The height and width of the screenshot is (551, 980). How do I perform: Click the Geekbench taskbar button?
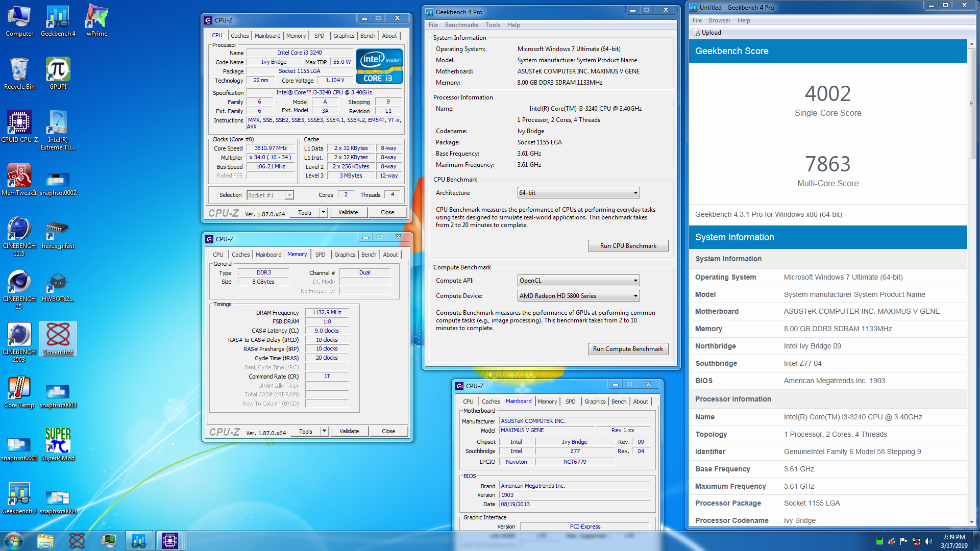tap(139, 541)
